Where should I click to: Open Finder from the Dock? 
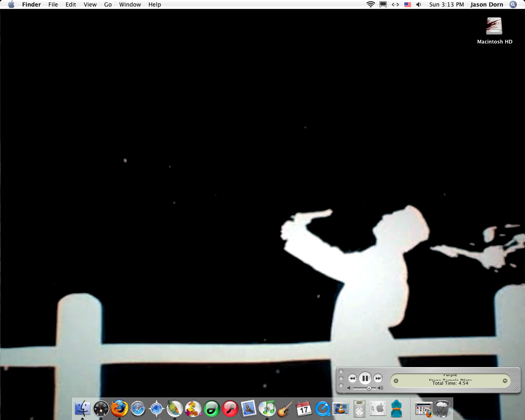(82, 409)
